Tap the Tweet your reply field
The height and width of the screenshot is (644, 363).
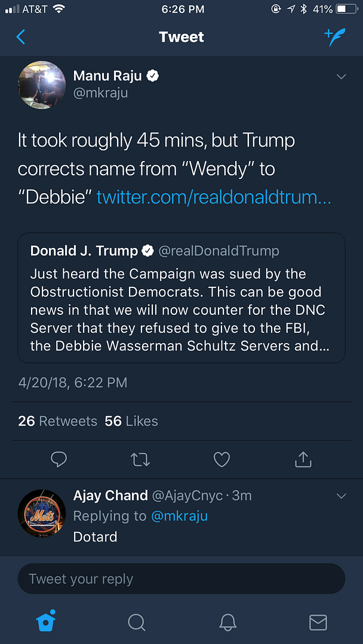181,578
